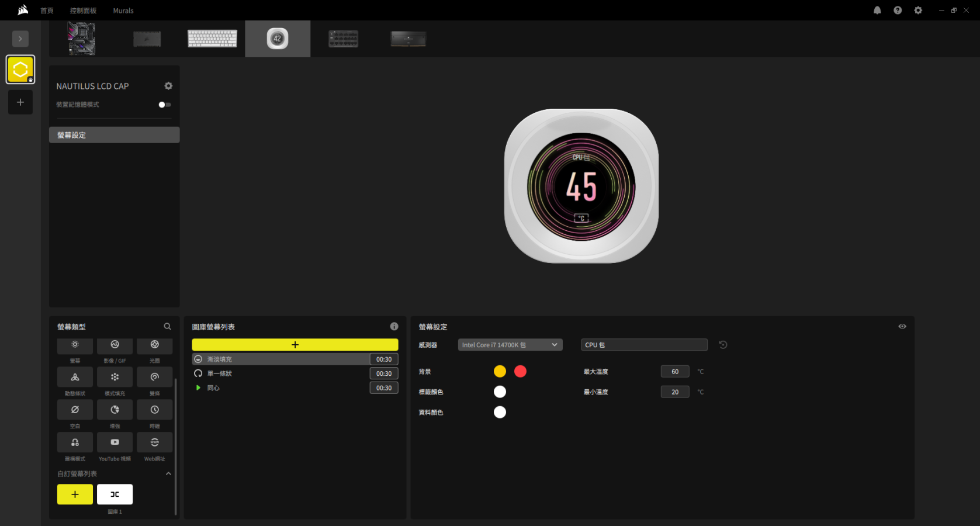The height and width of the screenshot is (526, 980).
Task: Click the red background color swatch
Action: pos(520,372)
